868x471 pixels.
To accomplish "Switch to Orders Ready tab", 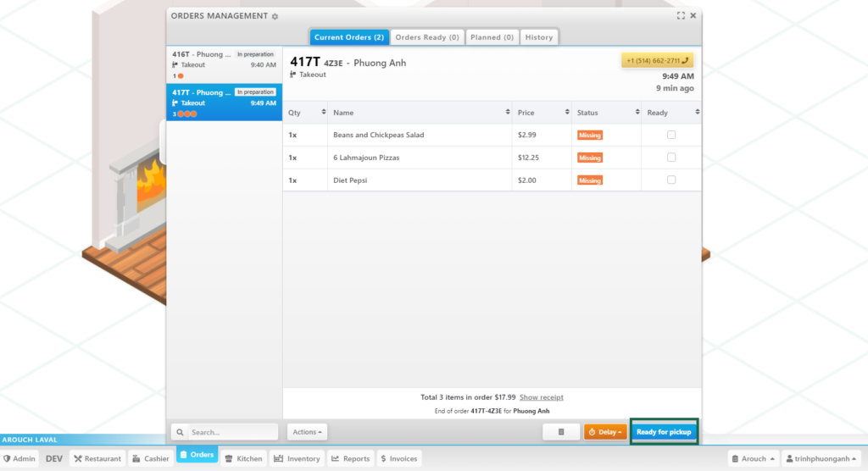I will [x=427, y=37].
